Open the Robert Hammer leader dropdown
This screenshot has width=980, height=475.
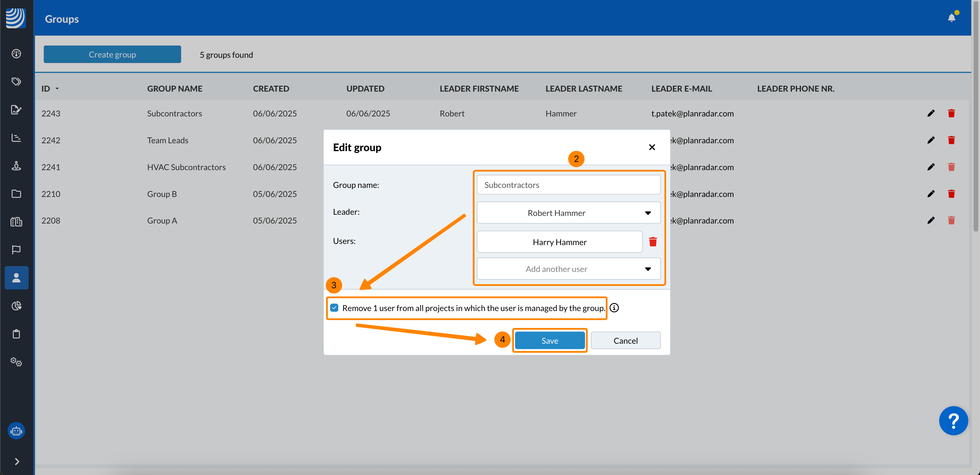pyautogui.click(x=568, y=213)
